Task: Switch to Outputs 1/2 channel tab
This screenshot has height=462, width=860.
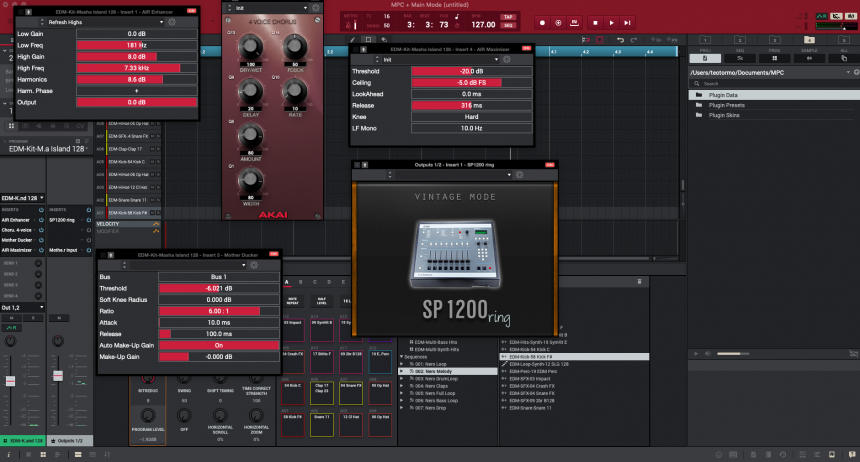Action: click(69, 440)
